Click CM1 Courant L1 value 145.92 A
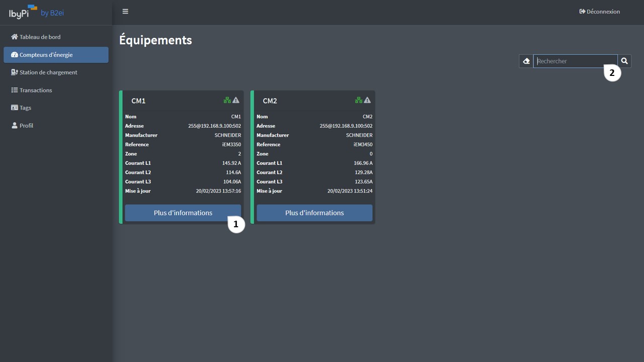Screen dimensions: 644x362 231,163
